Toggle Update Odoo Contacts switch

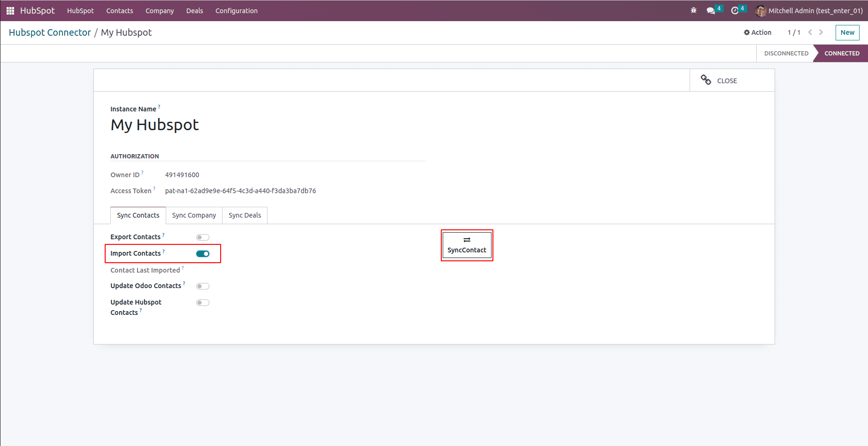[203, 286]
